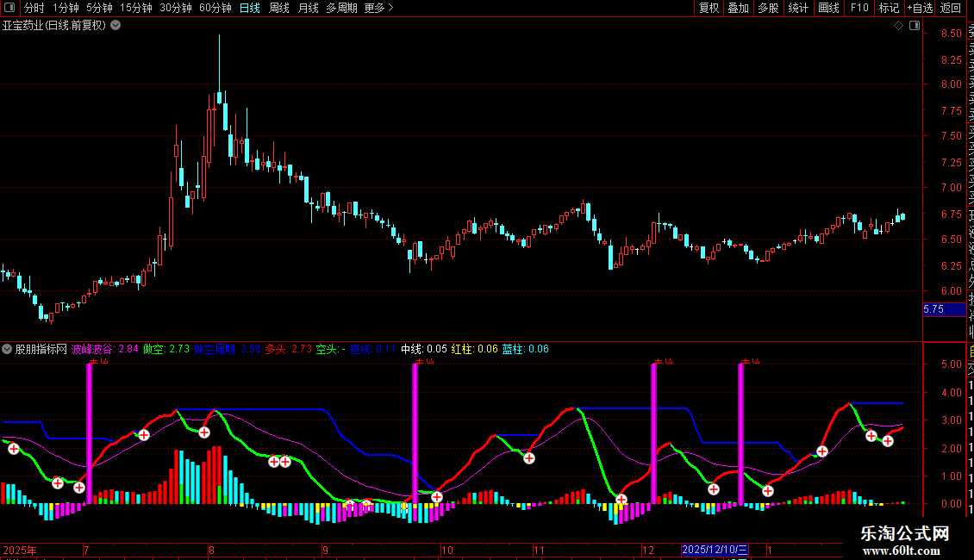Image resolution: width=974 pixels, height=560 pixels.
Task: Open the 统计 statistics tool
Action: 798,8
